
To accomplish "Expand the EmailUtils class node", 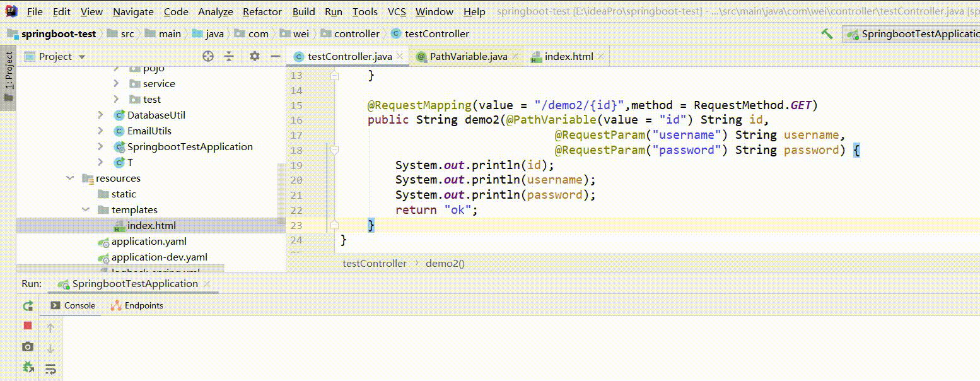I will click(x=101, y=131).
